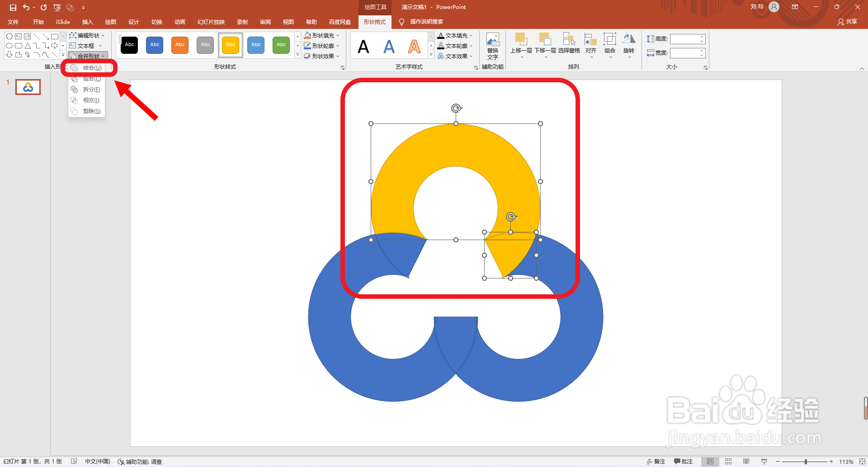Open the iSlide ribbon tab
This screenshot has height=467, width=868.
63,22
